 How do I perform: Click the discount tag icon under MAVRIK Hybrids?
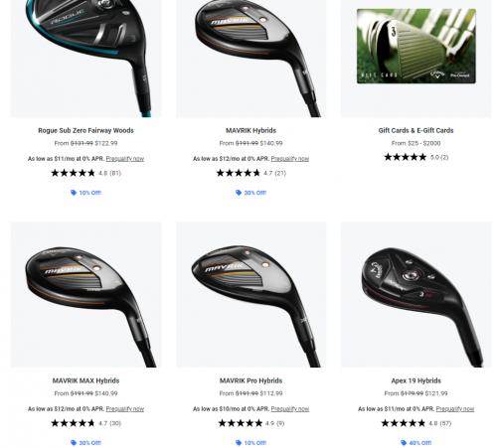(239, 193)
